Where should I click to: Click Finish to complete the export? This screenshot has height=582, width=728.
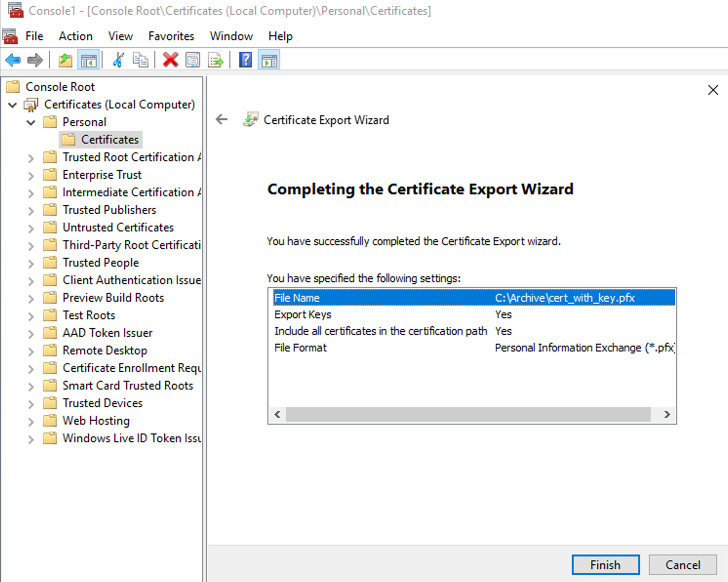pos(605,565)
